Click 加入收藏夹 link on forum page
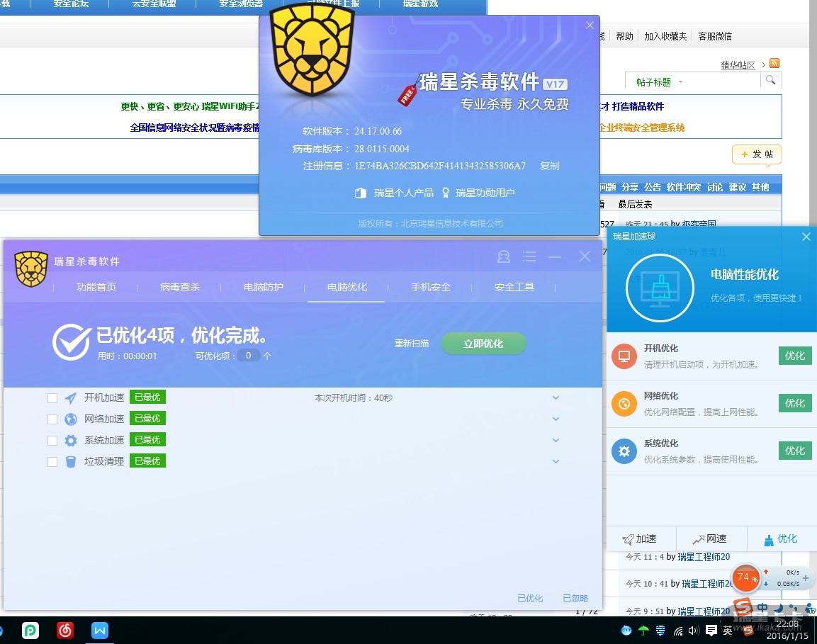This screenshot has width=817, height=644. coord(665,36)
